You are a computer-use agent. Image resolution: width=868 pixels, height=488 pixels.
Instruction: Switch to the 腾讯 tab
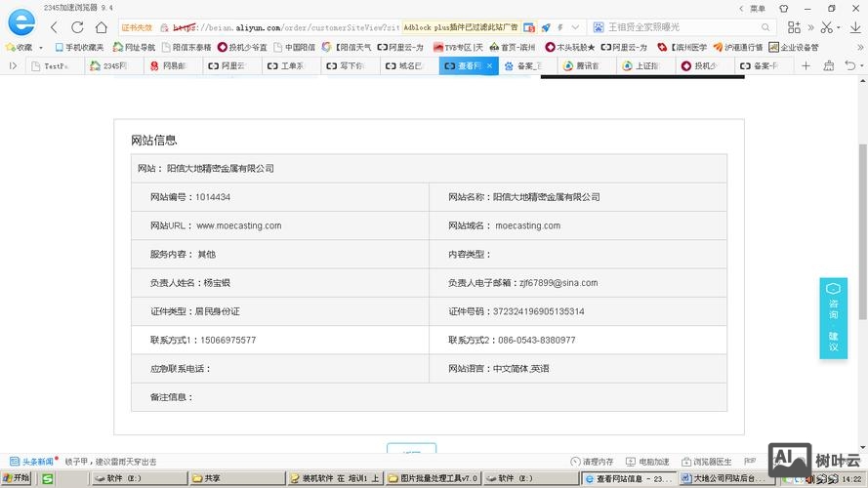583,66
